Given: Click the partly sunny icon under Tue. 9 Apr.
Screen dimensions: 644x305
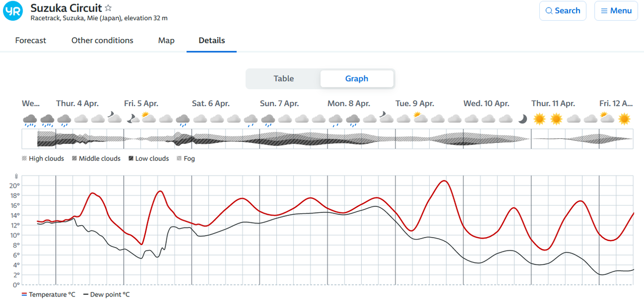Looking at the screenshot, I should pyautogui.click(x=420, y=118).
